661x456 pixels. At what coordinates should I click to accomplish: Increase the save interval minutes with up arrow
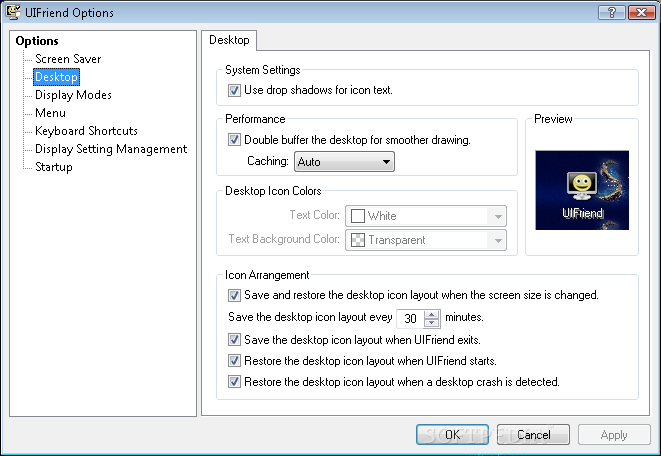point(432,314)
